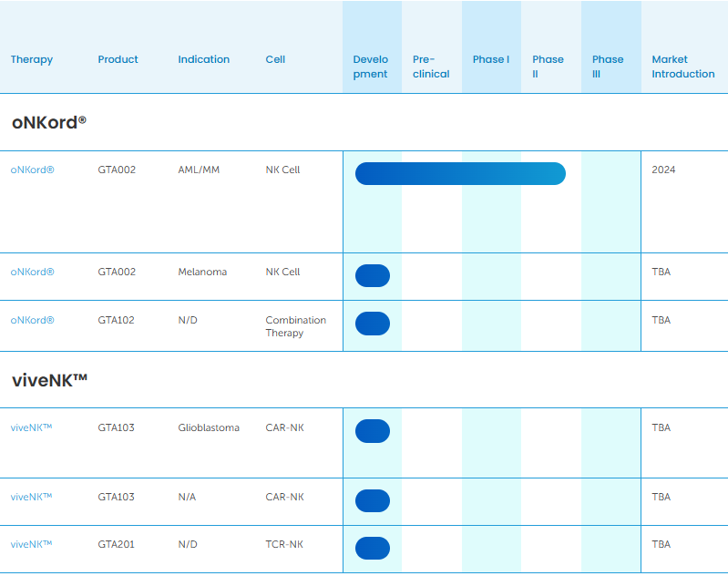Click the AML/MM progress bar reaching Phase II

point(460,174)
